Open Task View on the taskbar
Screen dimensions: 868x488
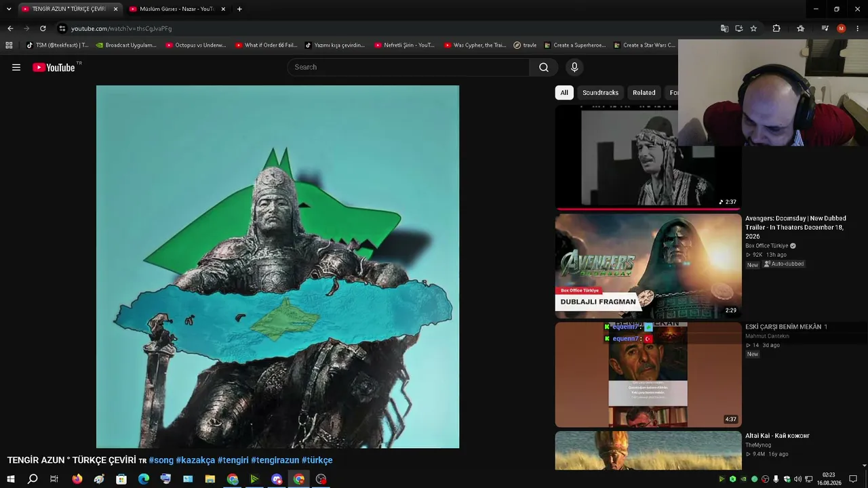coord(54,479)
